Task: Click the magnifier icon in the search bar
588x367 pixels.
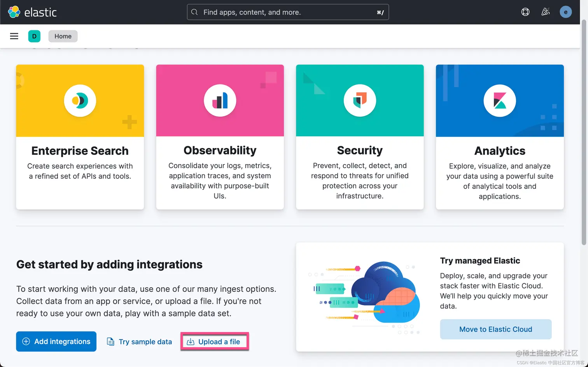Action: pos(194,12)
